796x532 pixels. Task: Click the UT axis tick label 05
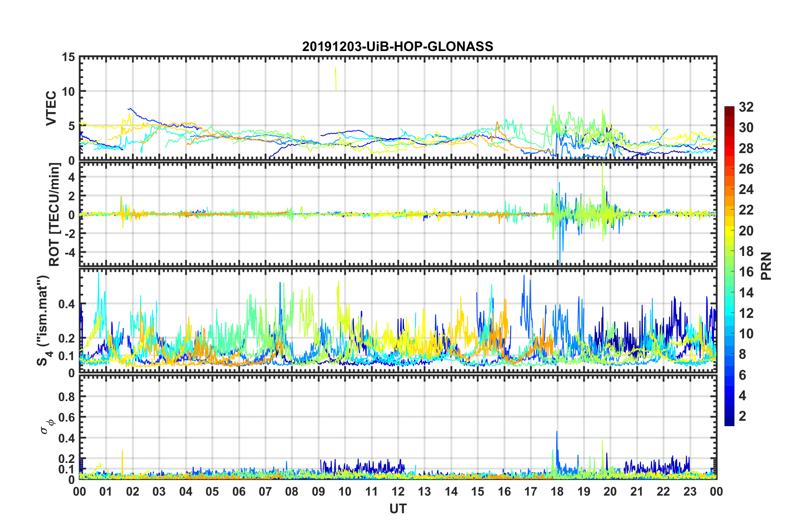(212, 491)
